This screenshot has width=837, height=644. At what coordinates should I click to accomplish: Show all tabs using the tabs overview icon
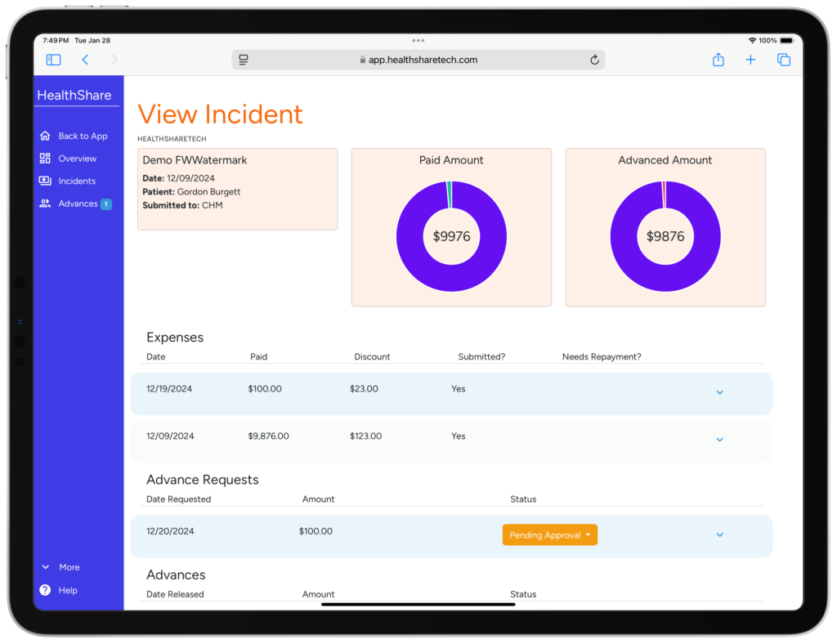[783, 59]
